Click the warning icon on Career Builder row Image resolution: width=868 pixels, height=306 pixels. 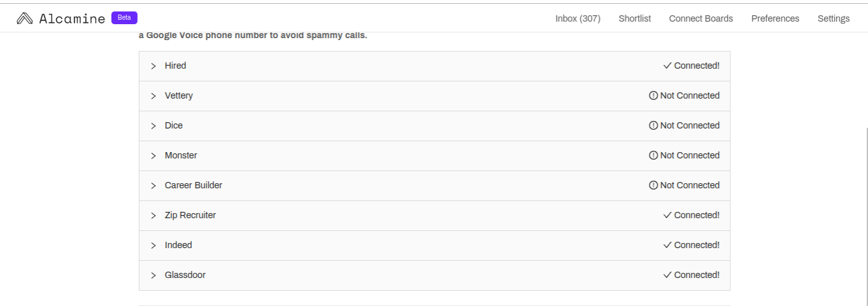(653, 185)
